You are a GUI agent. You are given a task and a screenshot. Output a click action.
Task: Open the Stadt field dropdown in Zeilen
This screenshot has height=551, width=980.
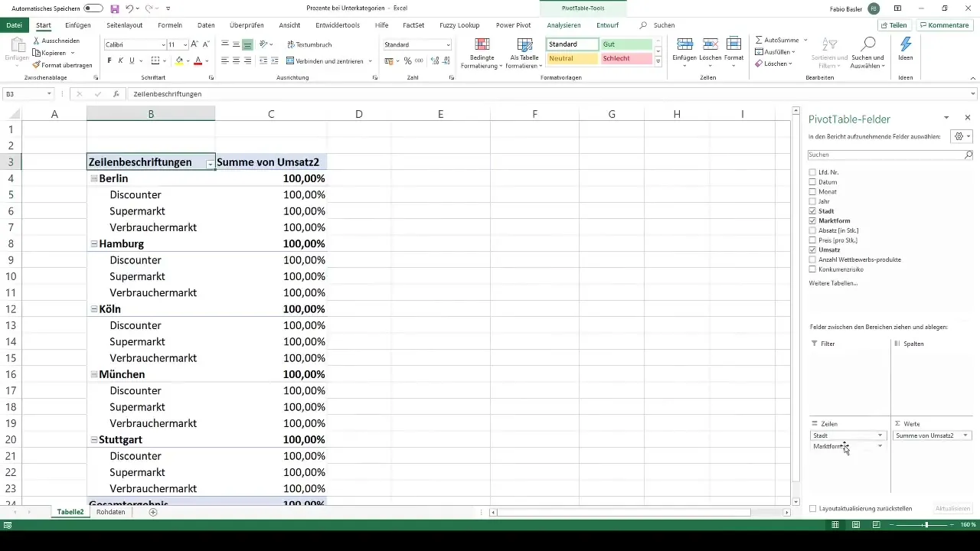880,435
